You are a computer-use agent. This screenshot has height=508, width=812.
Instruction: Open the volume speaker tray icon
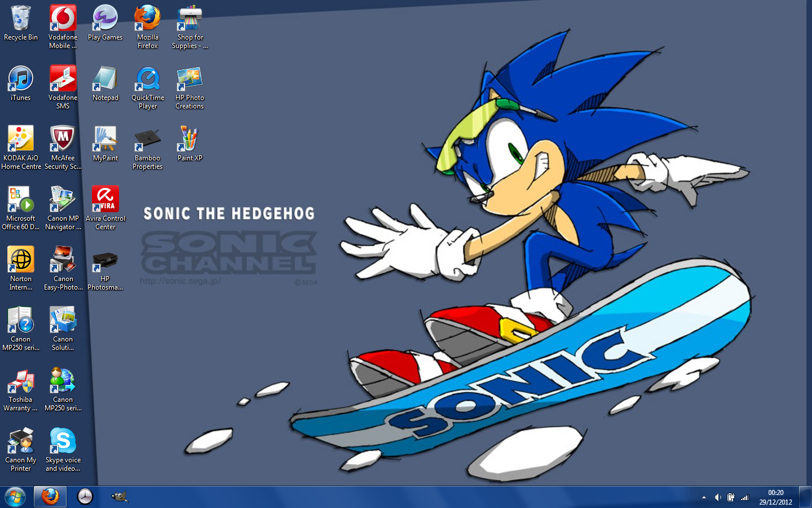(x=718, y=497)
